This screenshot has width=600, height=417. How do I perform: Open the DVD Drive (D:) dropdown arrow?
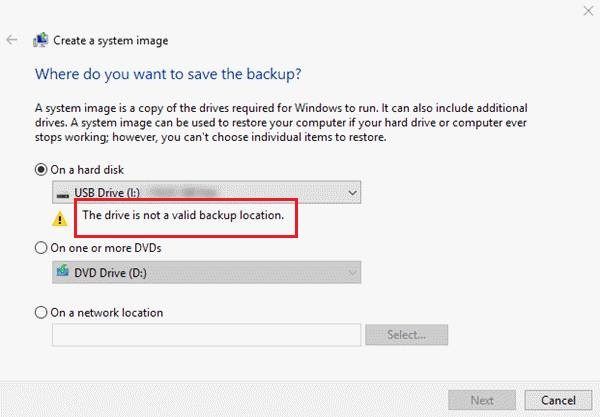351,271
